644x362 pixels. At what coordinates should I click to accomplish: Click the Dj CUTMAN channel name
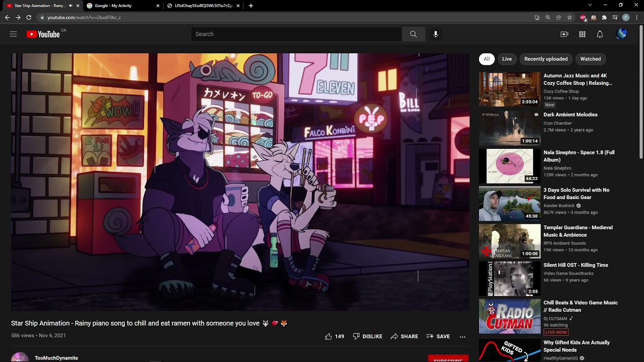tap(555, 319)
